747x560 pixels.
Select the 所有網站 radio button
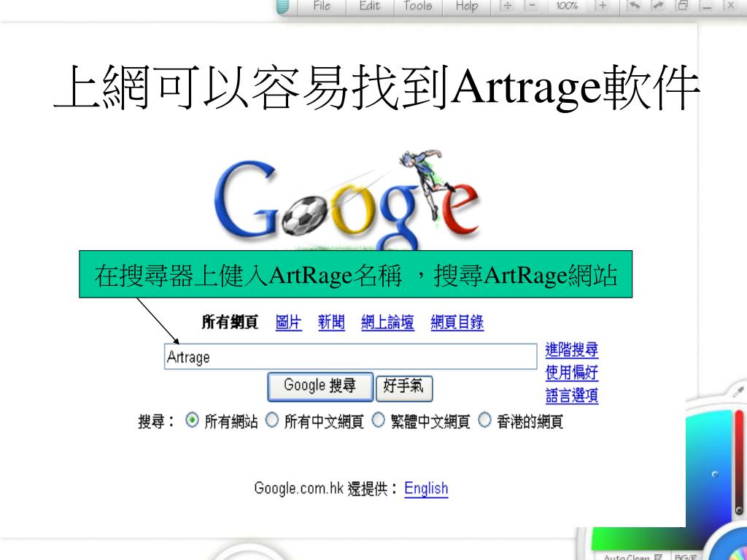point(192,421)
